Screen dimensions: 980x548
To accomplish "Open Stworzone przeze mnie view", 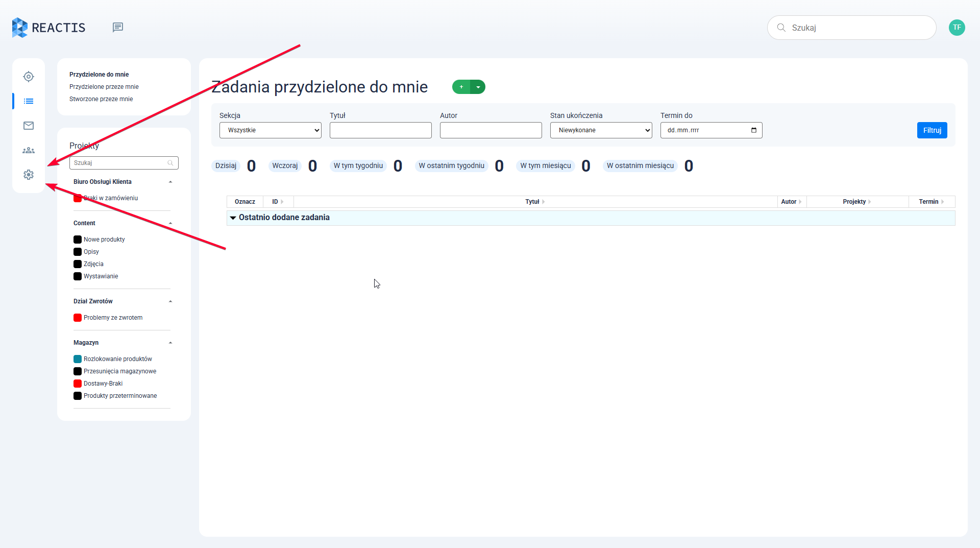I will click(101, 99).
